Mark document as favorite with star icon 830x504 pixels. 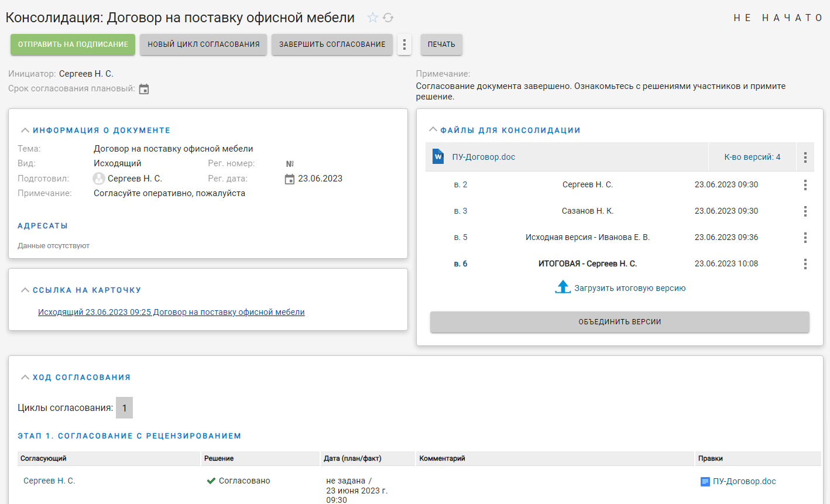(x=373, y=18)
